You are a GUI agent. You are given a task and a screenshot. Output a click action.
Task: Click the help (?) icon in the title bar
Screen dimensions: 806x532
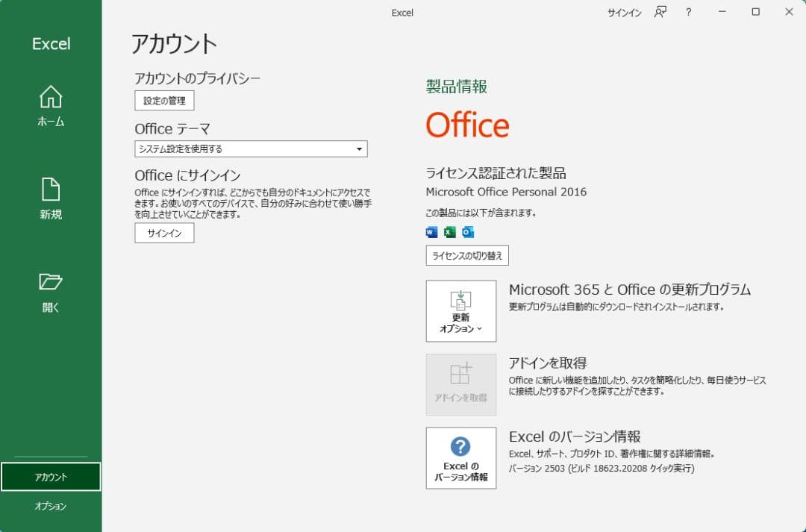click(x=687, y=13)
